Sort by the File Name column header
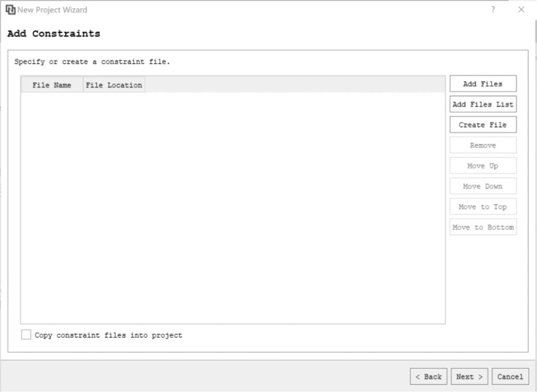This screenshot has height=392, width=537. (52, 85)
